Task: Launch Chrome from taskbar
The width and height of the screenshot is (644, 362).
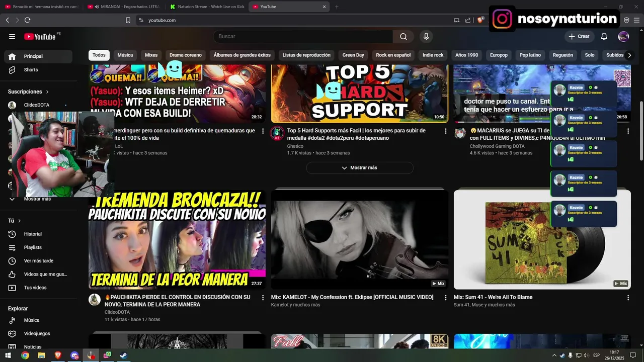Action: [25, 355]
